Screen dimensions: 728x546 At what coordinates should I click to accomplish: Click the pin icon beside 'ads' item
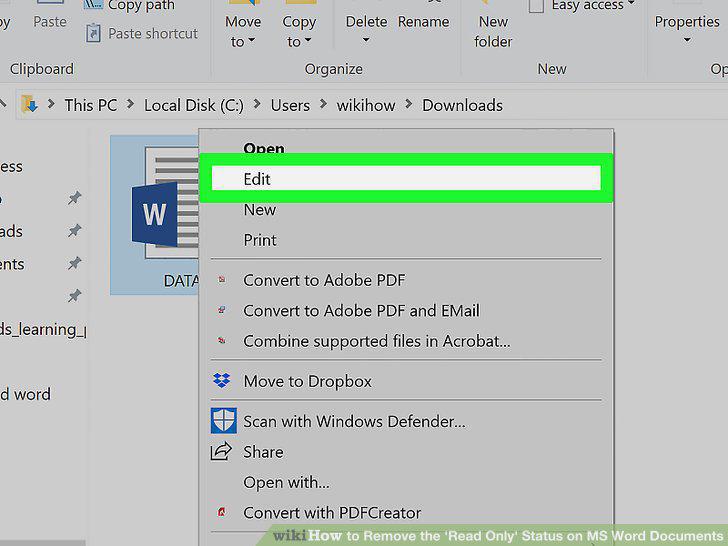74,230
